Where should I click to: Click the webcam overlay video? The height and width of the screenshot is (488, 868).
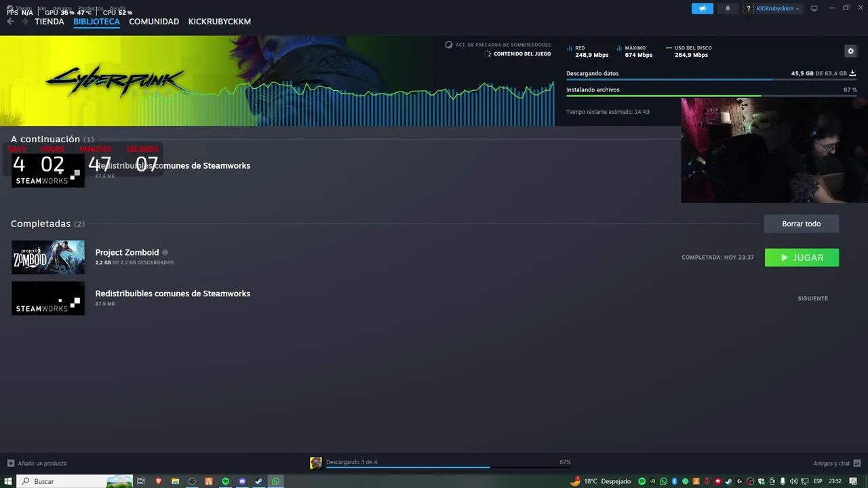point(774,150)
